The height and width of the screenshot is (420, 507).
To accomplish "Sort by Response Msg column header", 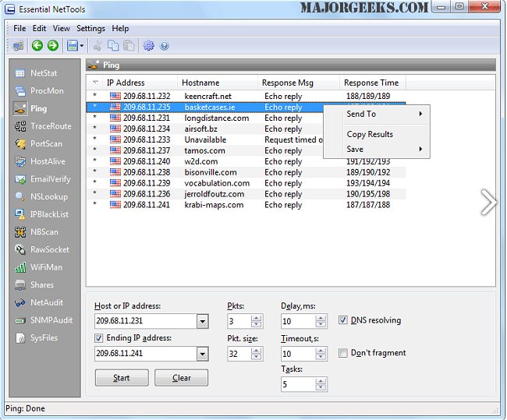I will [x=299, y=83].
